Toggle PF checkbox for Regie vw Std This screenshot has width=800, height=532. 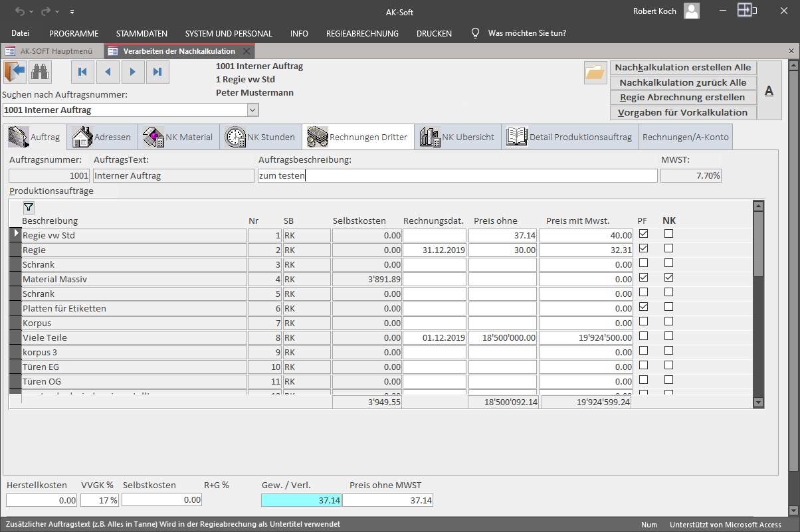(x=643, y=234)
